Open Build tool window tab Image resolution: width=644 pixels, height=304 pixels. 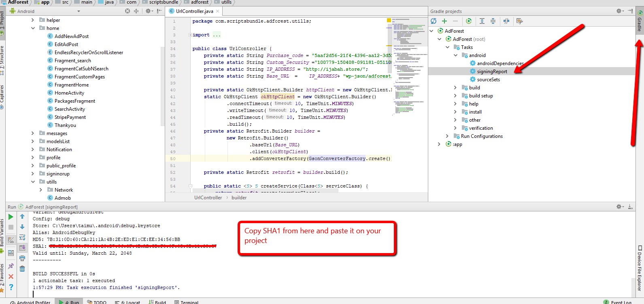pos(157,302)
